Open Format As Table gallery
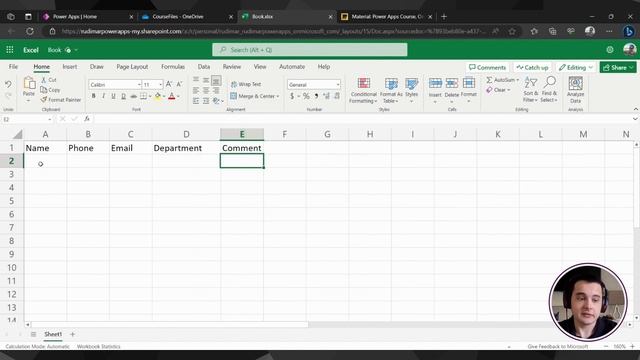The width and height of the screenshot is (640, 360). coord(391,90)
